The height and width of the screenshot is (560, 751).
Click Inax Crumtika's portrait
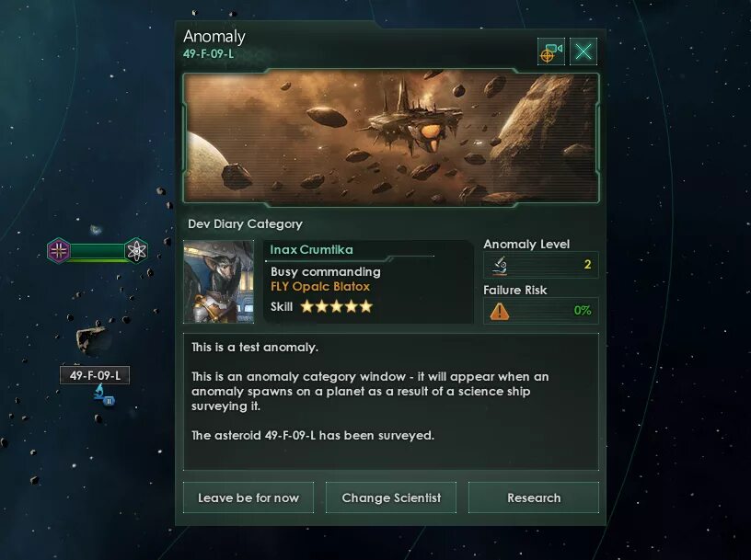pyautogui.click(x=219, y=282)
